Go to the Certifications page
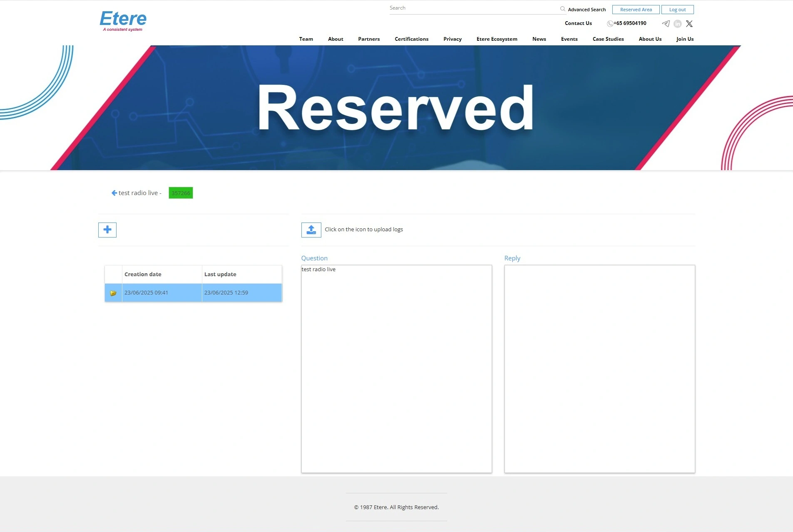This screenshot has width=793, height=532. pos(411,39)
